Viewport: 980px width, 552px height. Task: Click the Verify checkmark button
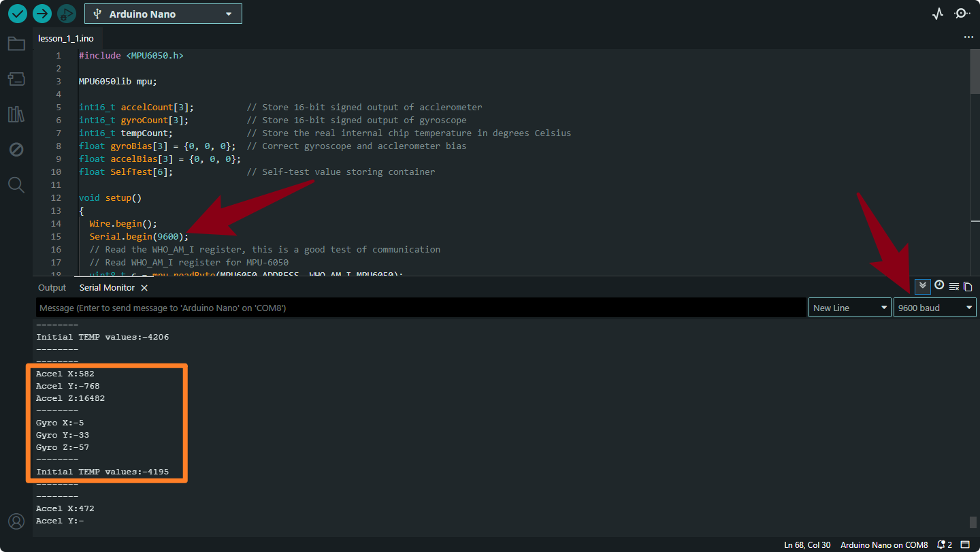[18, 13]
